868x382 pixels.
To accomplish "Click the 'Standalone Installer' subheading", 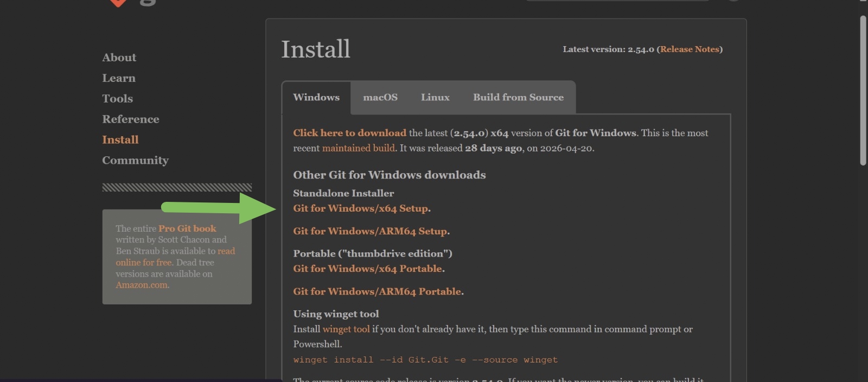I will click(343, 193).
